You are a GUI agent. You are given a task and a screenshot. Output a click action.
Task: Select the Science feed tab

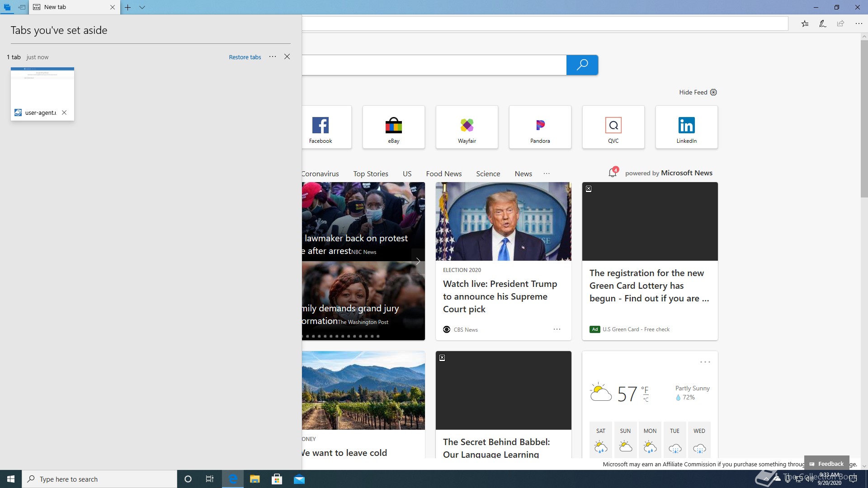click(488, 174)
